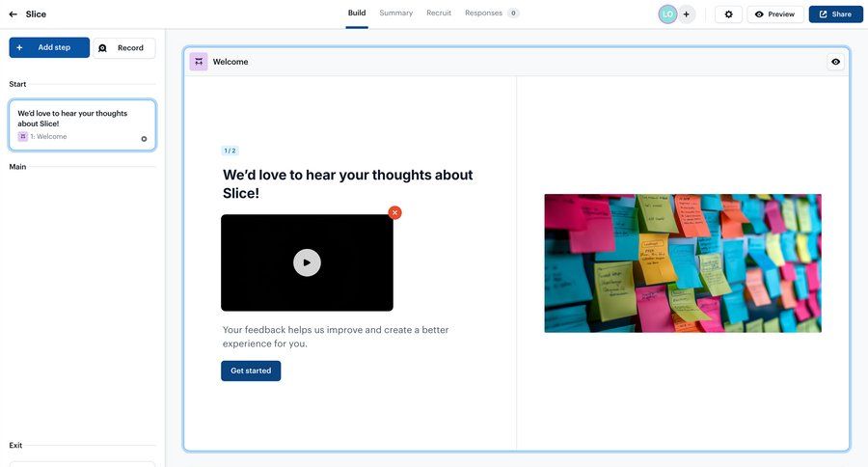Click the Share button
The image size is (868, 467).
click(x=835, y=14)
